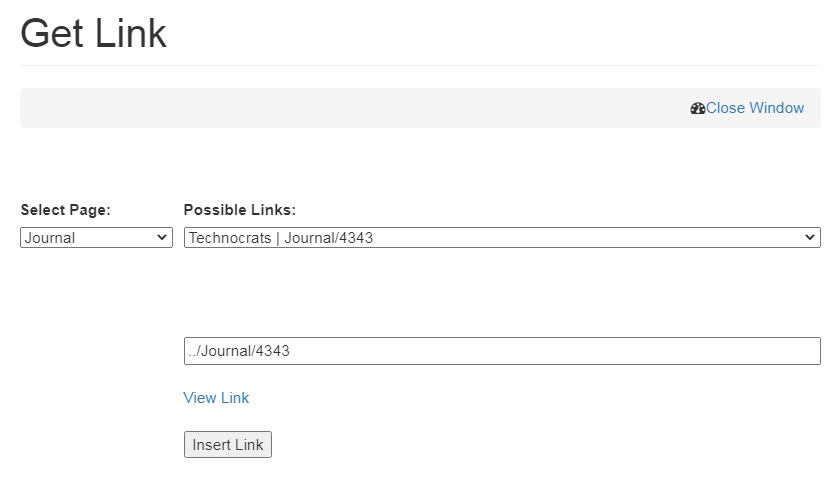Click the arrow on the Journal page selector

pos(162,238)
